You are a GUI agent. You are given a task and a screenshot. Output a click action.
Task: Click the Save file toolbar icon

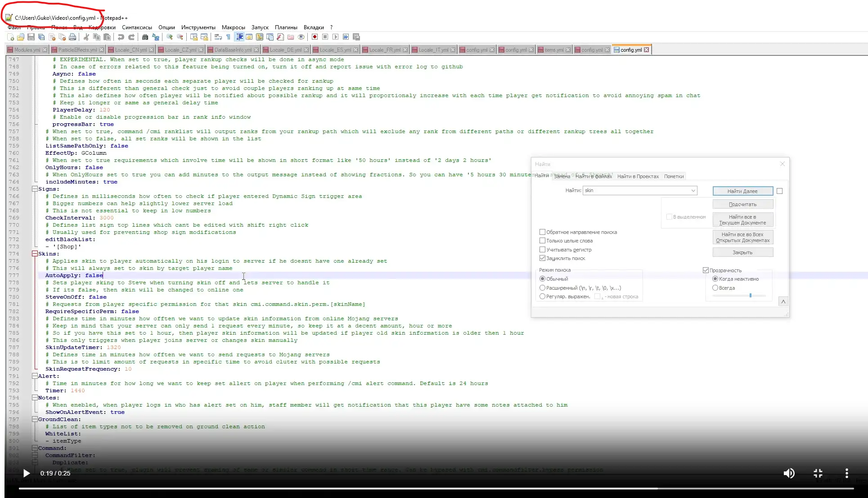[31, 37]
